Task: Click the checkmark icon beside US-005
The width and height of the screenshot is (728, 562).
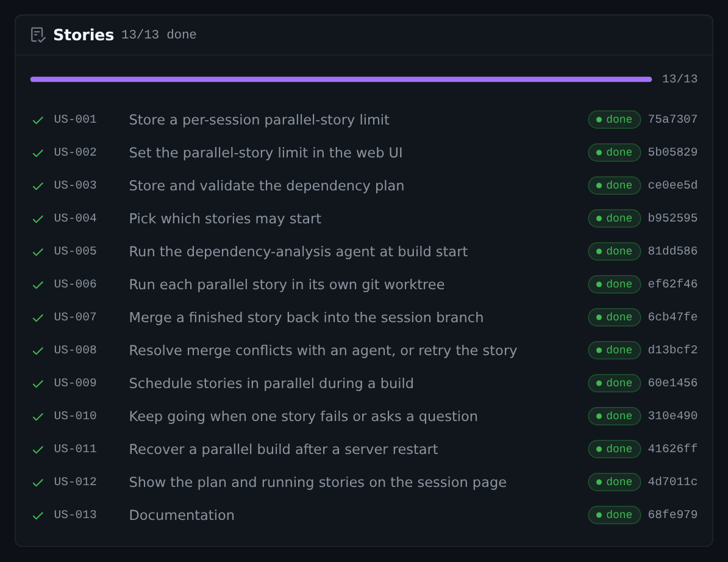Action: [x=38, y=252]
